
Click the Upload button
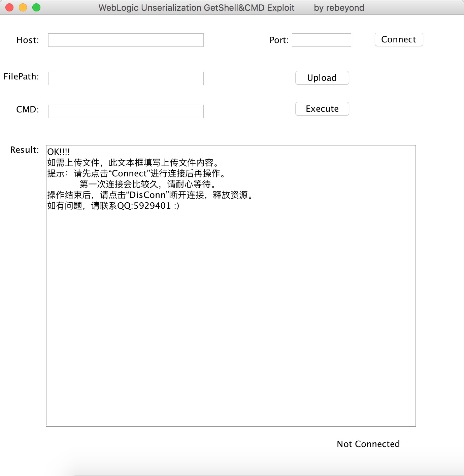(322, 78)
